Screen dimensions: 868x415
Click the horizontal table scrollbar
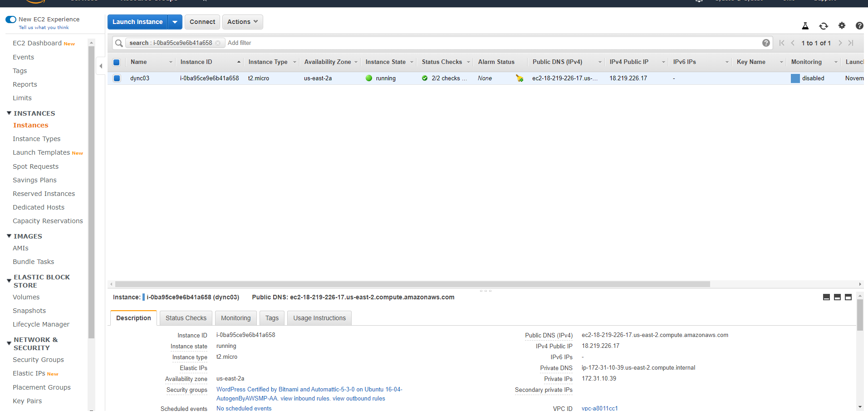point(412,284)
